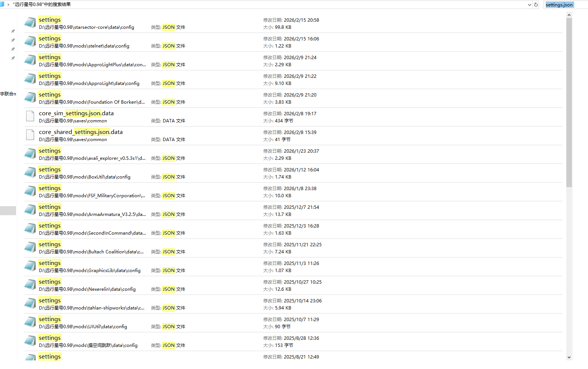Select the core_shared_settings.json.data file icon

click(30, 135)
